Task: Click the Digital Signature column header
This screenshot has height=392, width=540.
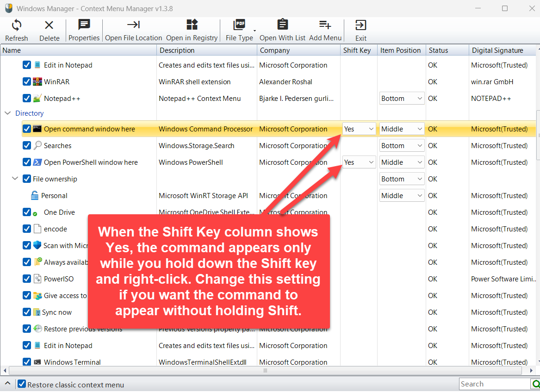Action: point(503,50)
